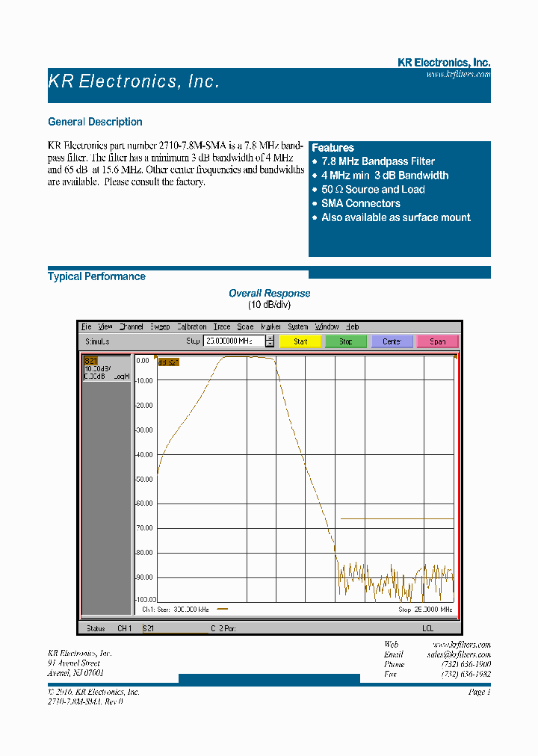Click the blue Center button
Image resolution: width=538 pixels, height=756 pixels.
point(392,341)
